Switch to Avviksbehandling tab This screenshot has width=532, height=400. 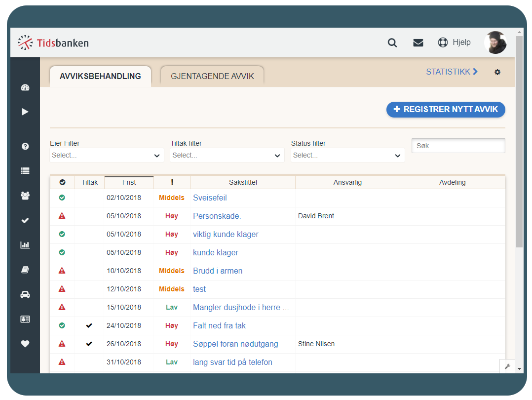101,77
